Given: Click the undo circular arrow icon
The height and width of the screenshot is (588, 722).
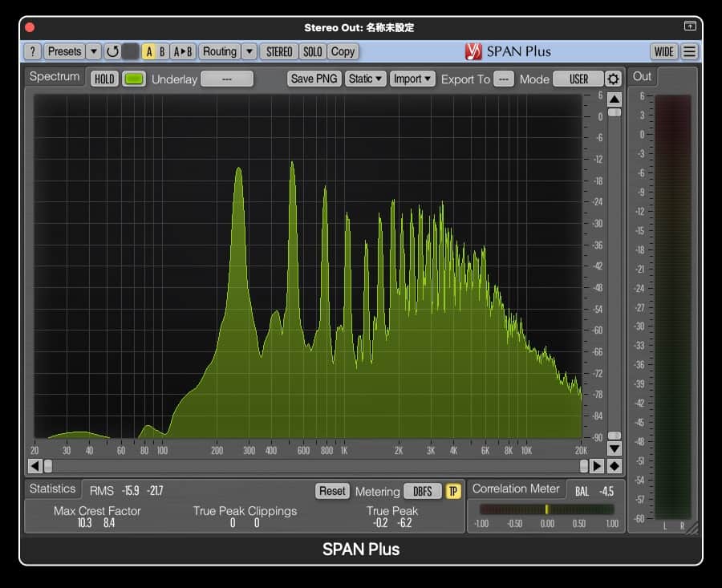Looking at the screenshot, I should 112,51.
